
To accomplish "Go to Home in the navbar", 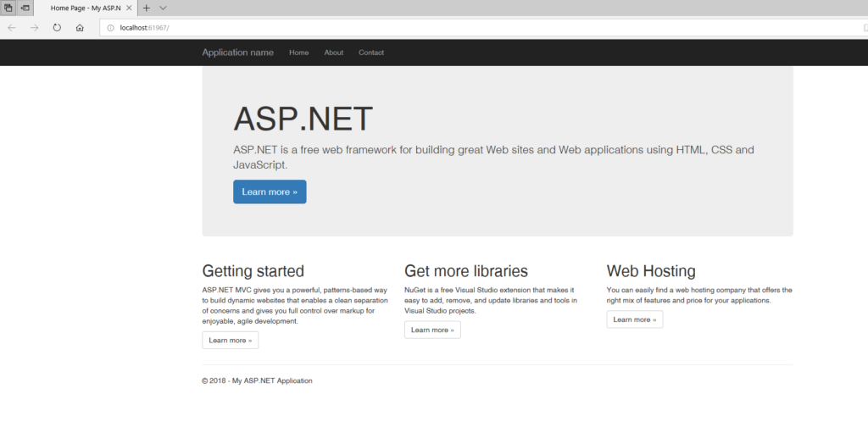I will point(299,53).
